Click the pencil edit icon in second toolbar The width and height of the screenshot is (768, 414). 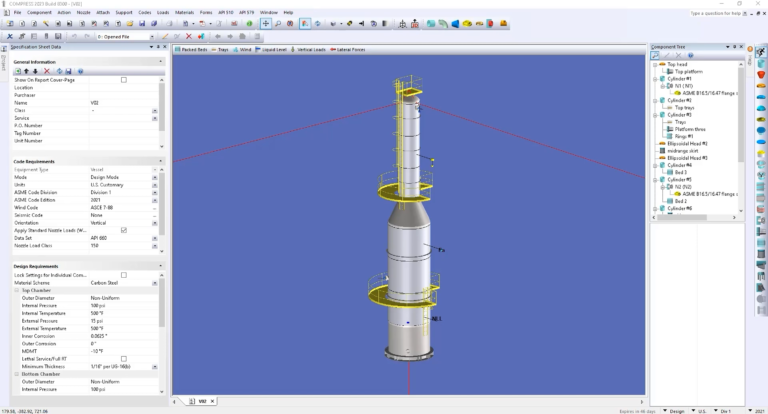pos(165,36)
